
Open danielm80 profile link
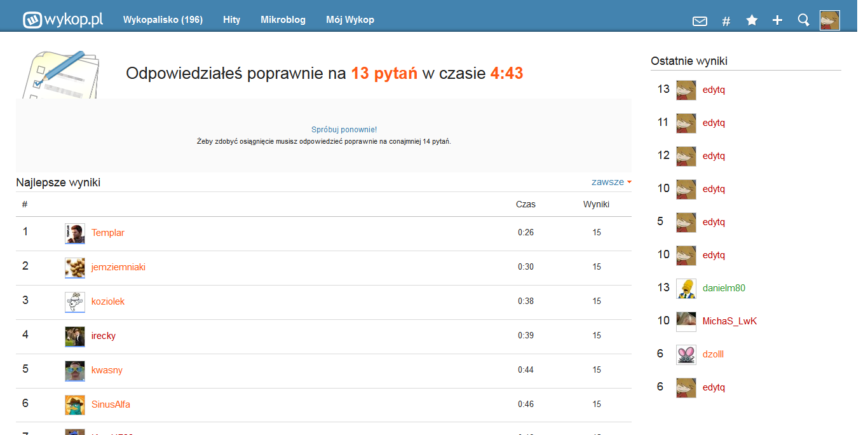[x=724, y=288]
